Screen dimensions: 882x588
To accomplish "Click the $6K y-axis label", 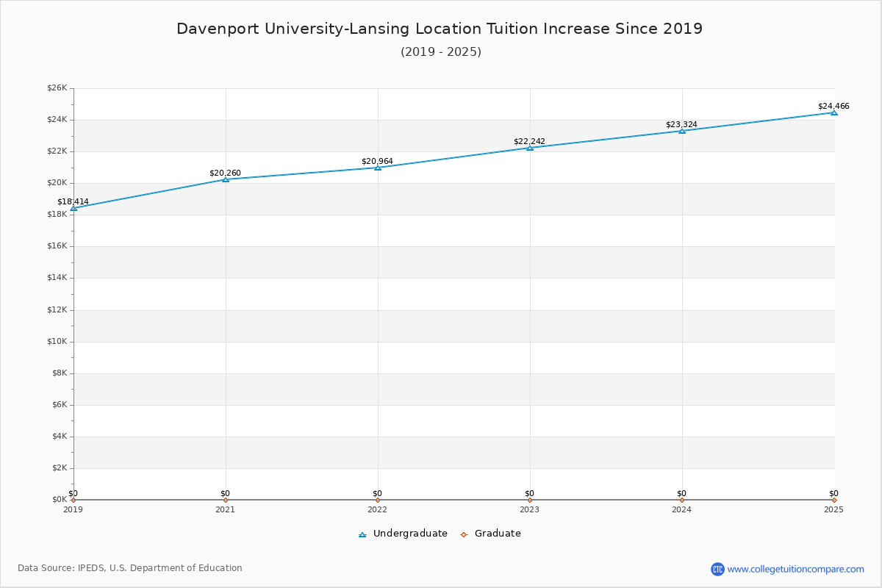I will pos(60,405).
